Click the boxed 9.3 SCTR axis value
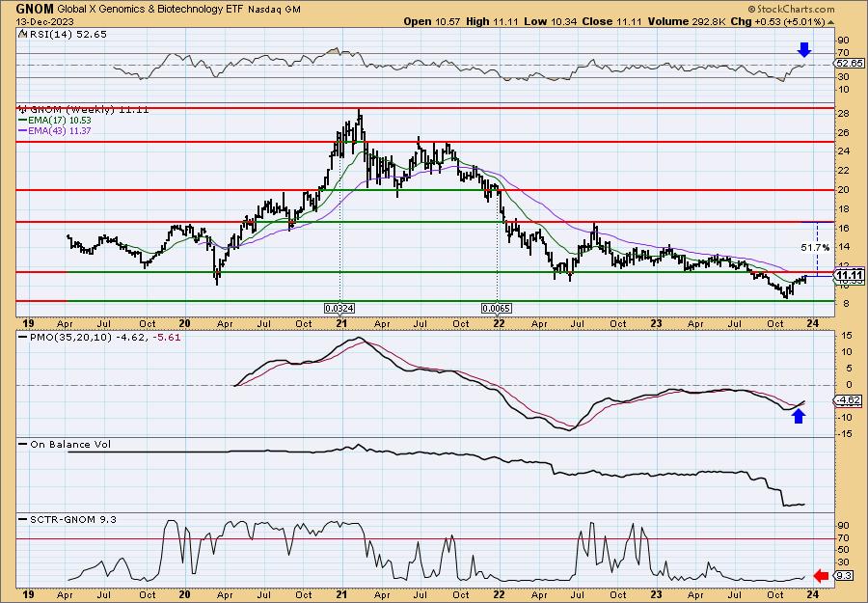This screenshot has height=603, width=868. pyautogui.click(x=844, y=576)
